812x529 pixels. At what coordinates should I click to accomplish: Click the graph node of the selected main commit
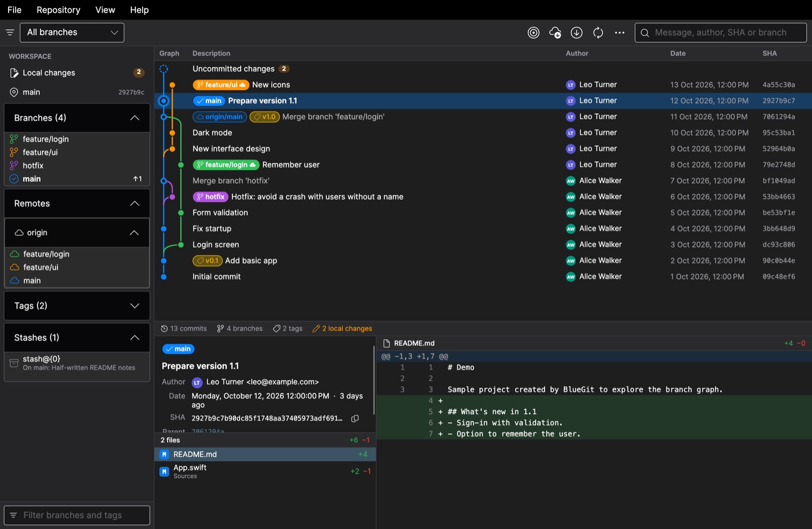tap(163, 101)
